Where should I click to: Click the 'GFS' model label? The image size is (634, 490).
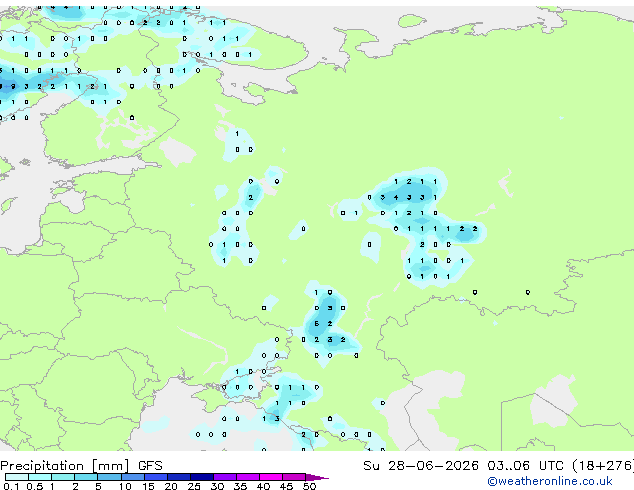click(x=150, y=466)
